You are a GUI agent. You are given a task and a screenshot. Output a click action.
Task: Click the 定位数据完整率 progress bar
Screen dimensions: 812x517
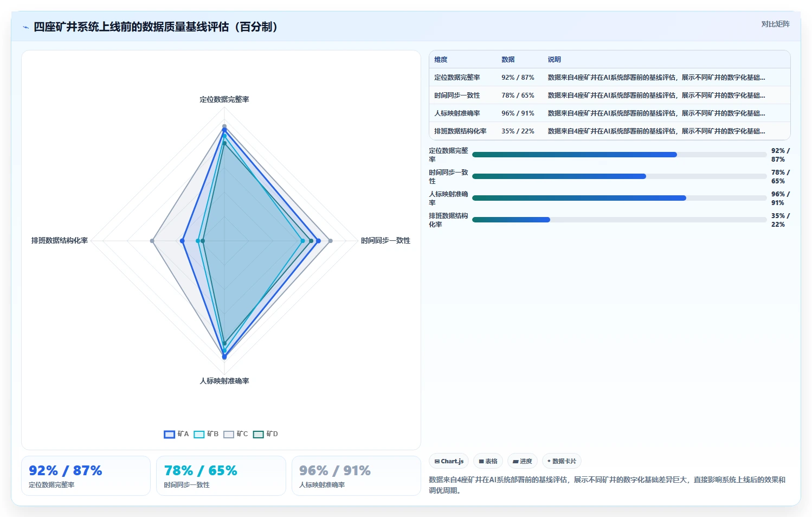(x=619, y=155)
